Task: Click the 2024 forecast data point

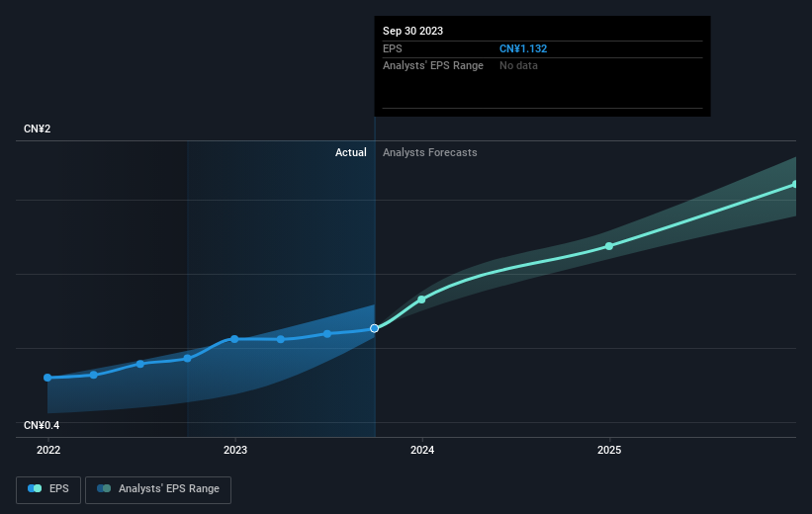Action: pos(421,300)
